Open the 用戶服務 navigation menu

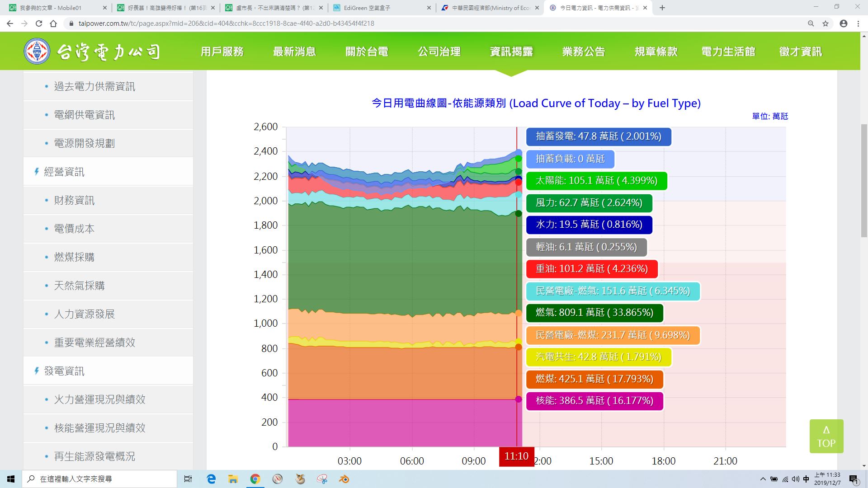tap(222, 52)
